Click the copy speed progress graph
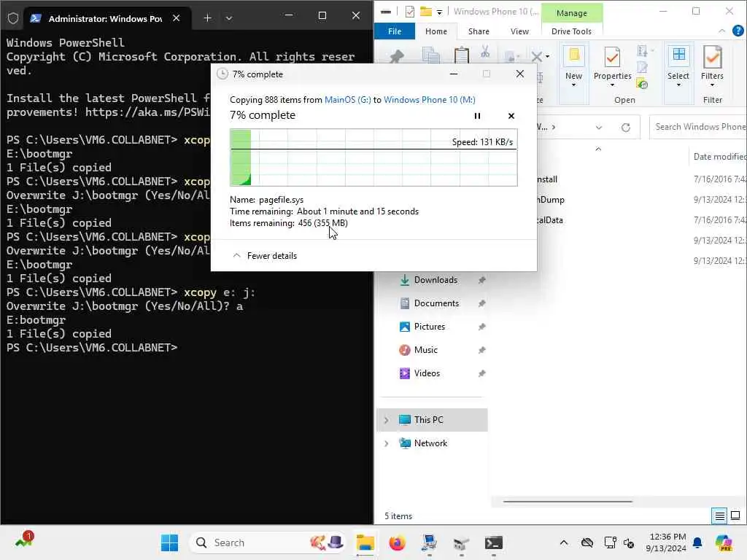 pos(373,157)
